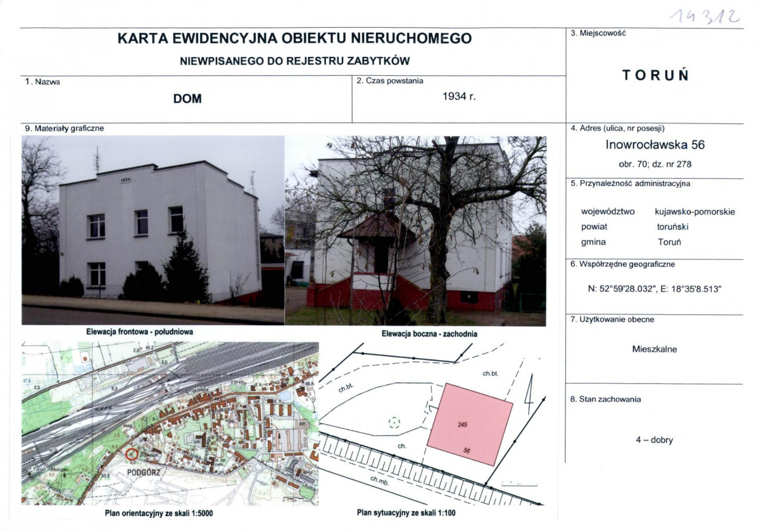This screenshot has width=759, height=532.
Task: Click the green dashed tree symbol
Action: (x=394, y=423)
